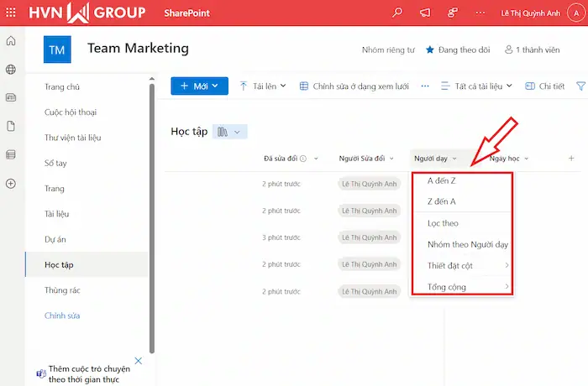
Task: Click the filter funnel icon in toolbar
Action: (x=580, y=86)
